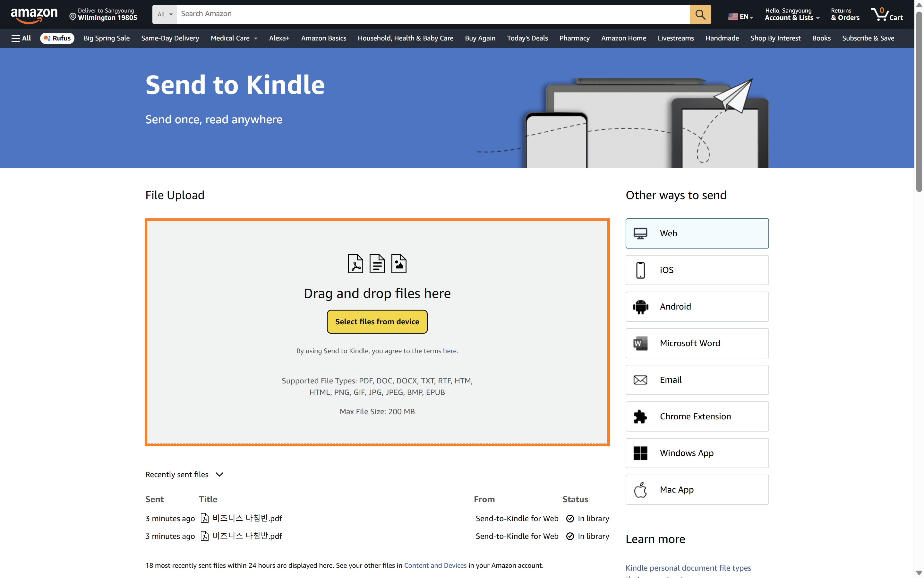Click the PDF icon of second sent file
The image size is (924, 578).
pyautogui.click(x=205, y=536)
